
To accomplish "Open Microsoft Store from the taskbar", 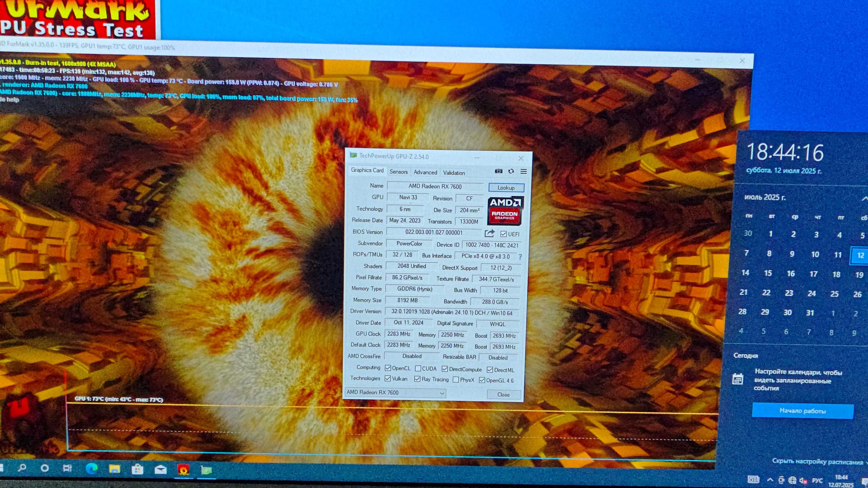I will click(138, 469).
